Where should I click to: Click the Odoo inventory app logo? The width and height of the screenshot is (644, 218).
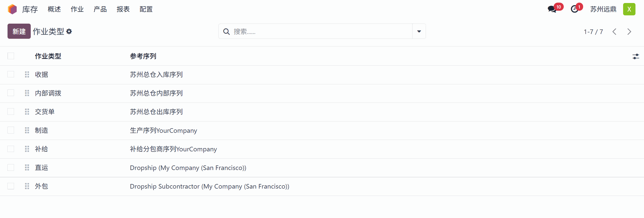12,9
